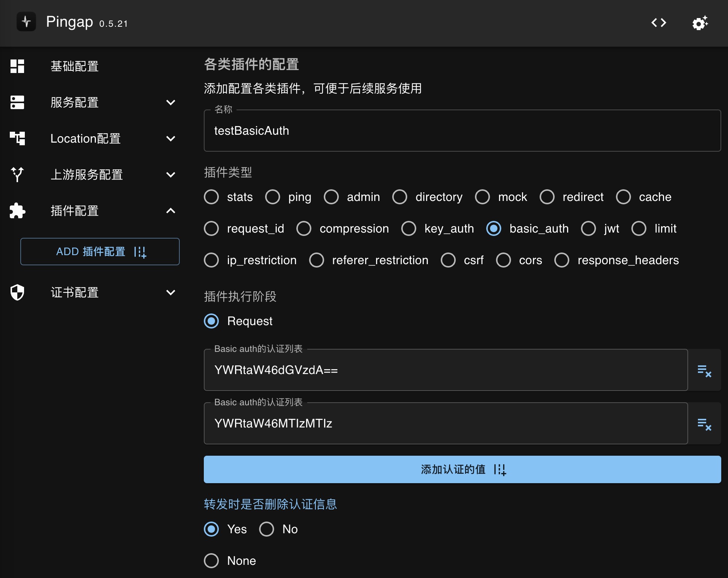Select the ping plugin type
The width and height of the screenshot is (728, 578).
click(x=273, y=197)
